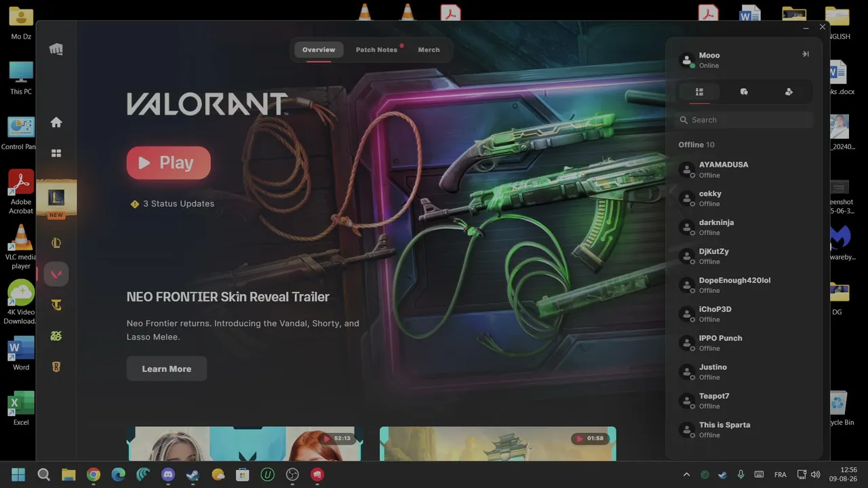Select the Excel desktop shortcut
868x488 pixels.
coord(21,409)
